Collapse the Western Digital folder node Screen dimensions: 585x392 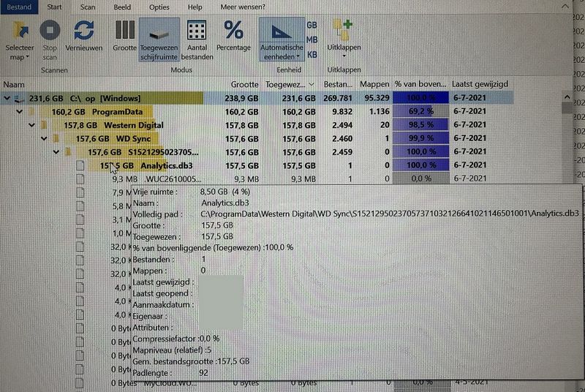[x=31, y=125]
